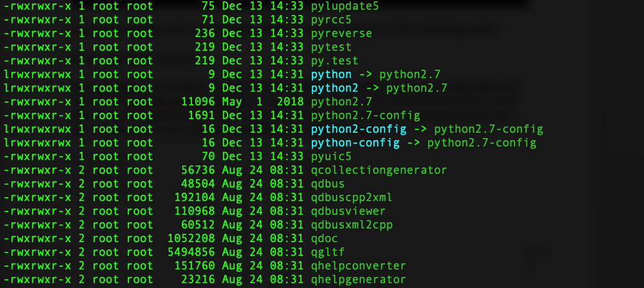This screenshot has width=644, height=288.
Task: Click the cyan python2 symlink name
Action: pos(335,88)
